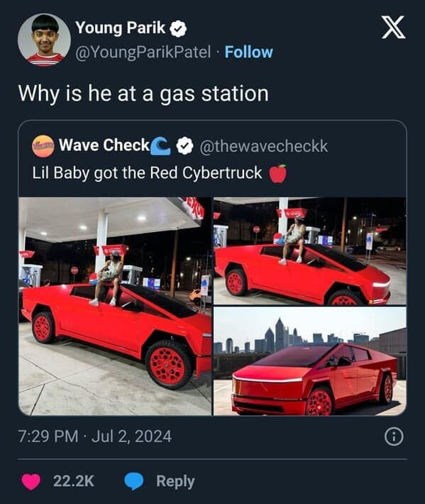The image size is (425, 504).
Task: Click the Follow link
Action: coord(248,52)
